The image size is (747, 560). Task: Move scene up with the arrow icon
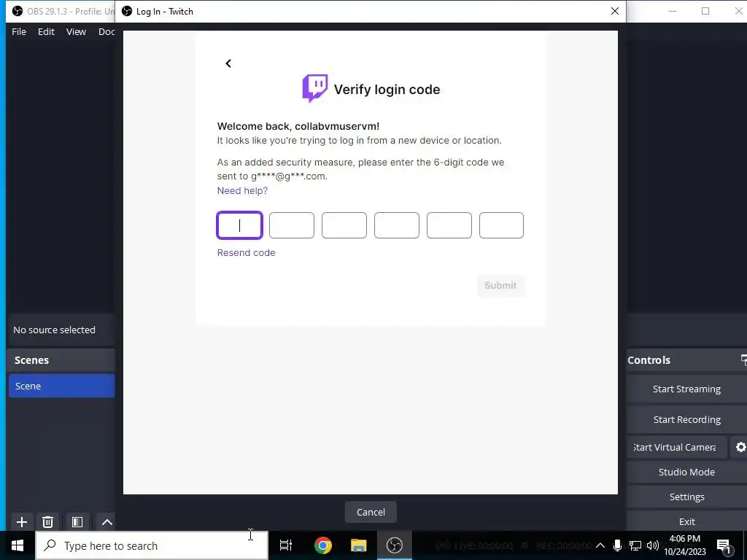(107, 522)
